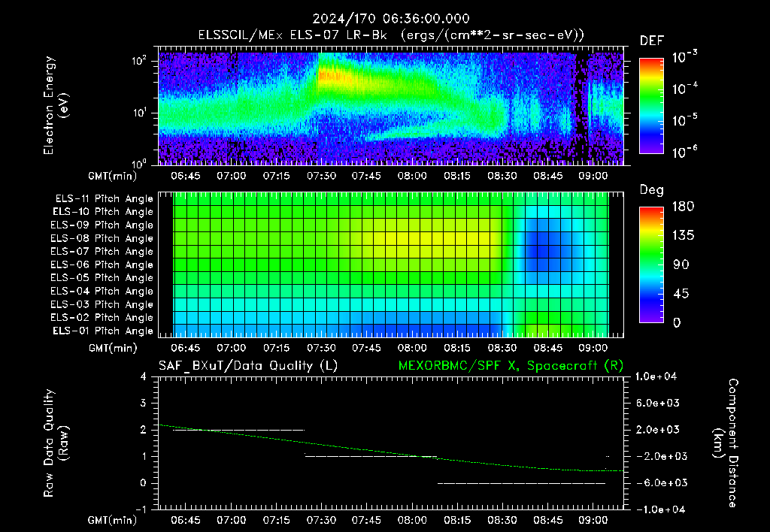
Task: Click the dark blue patch in pitch angle plot
Action: click(x=543, y=251)
